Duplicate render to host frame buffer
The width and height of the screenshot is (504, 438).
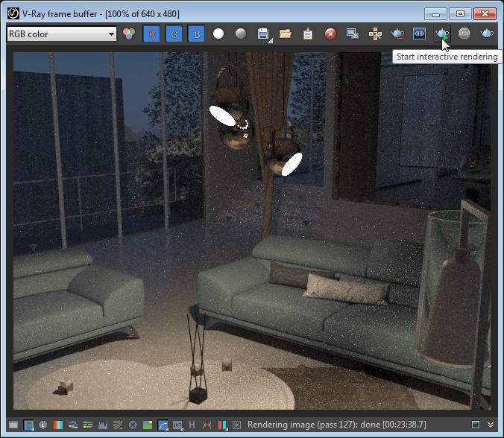click(x=353, y=34)
